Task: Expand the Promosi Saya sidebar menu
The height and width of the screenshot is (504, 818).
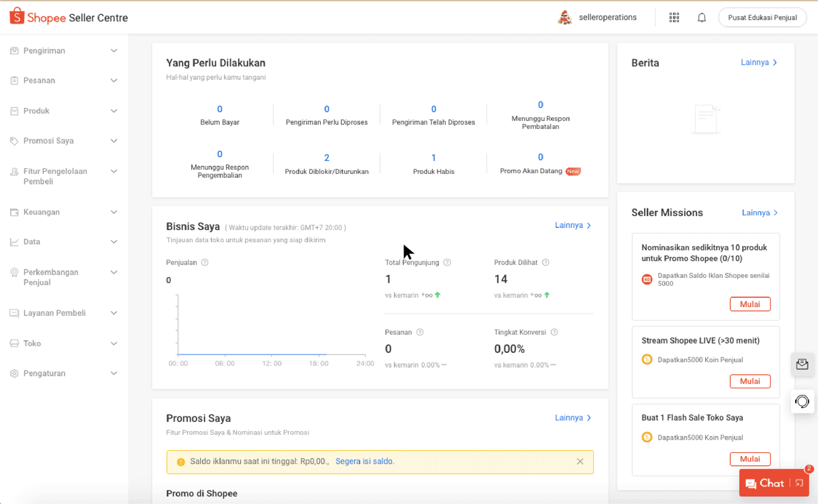Action: 64,141
